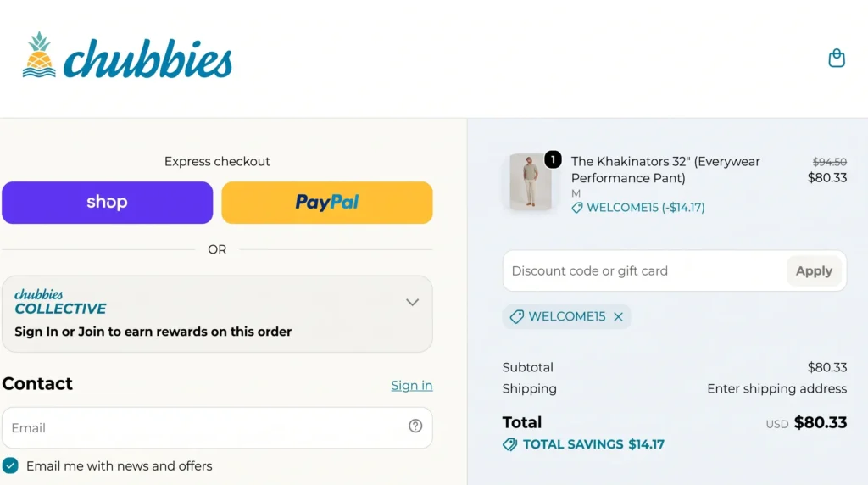Uncheck Email me with news and offers
868x485 pixels.
pyautogui.click(x=10, y=465)
